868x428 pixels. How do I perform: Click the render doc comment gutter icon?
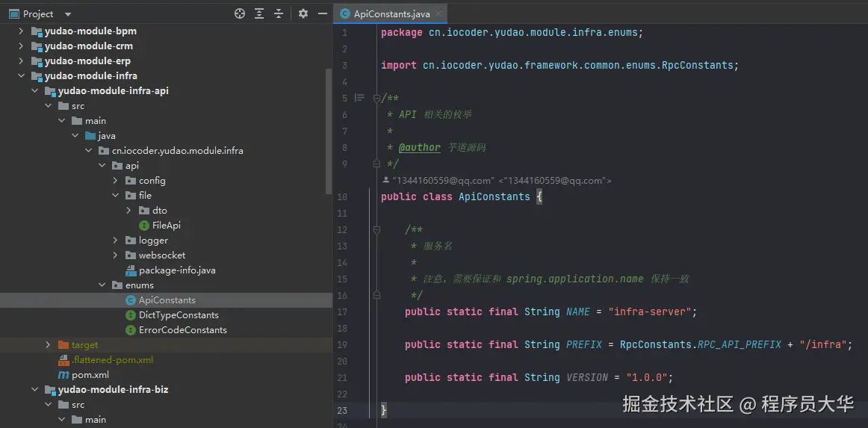[x=360, y=98]
